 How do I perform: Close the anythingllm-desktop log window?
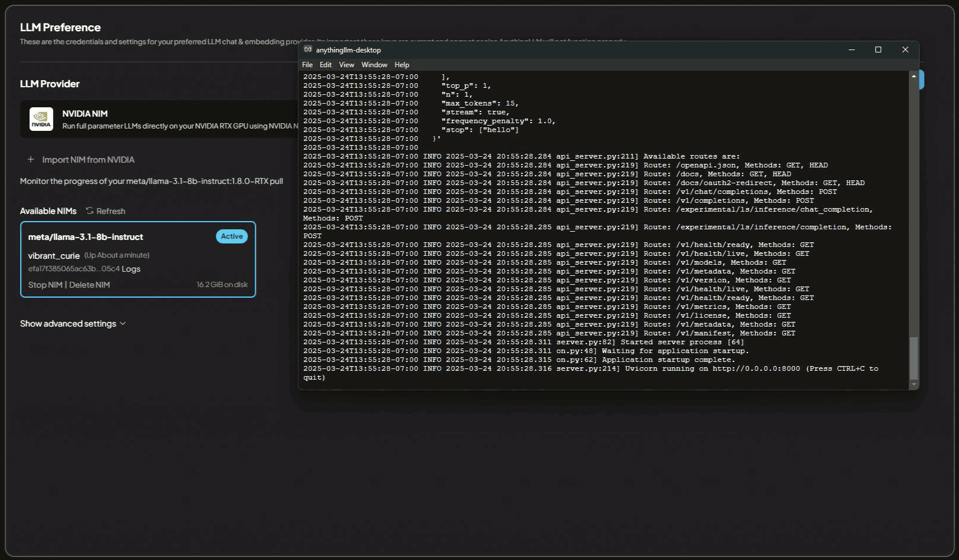click(x=905, y=50)
